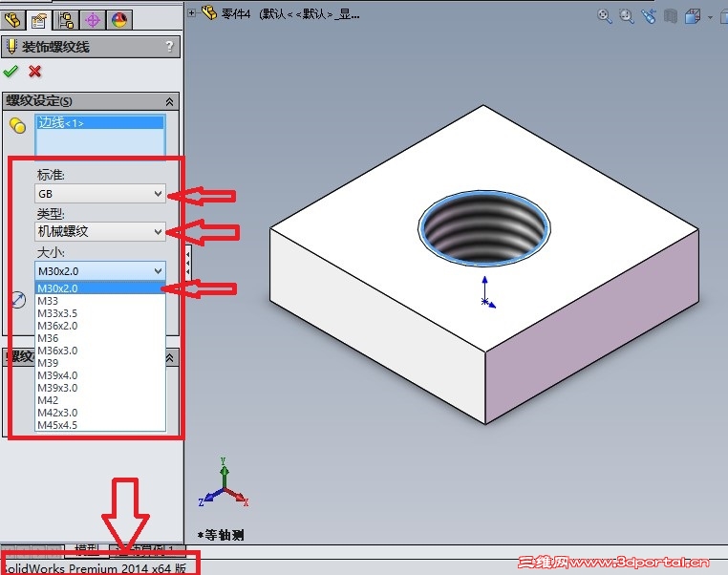Click the Section View icon
The width and height of the screenshot is (728, 575).
pyautogui.click(x=671, y=16)
